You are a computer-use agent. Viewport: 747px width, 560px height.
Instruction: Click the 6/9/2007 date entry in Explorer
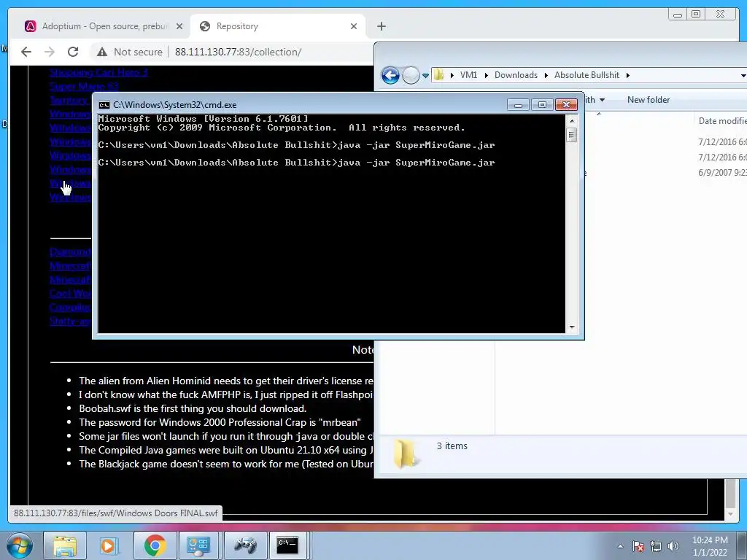click(722, 172)
